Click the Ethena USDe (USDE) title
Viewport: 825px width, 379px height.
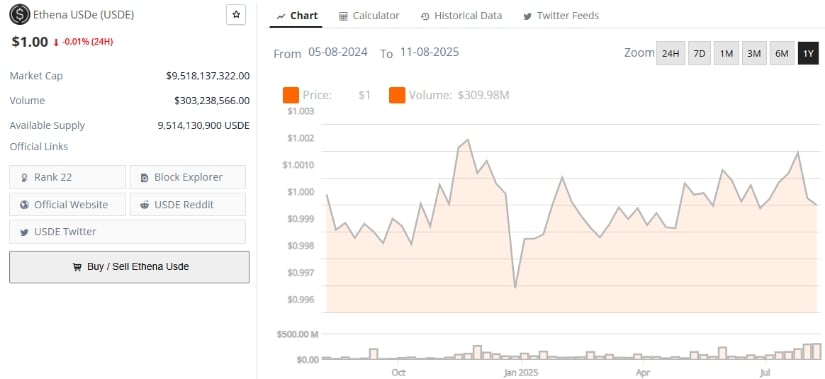pos(84,15)
